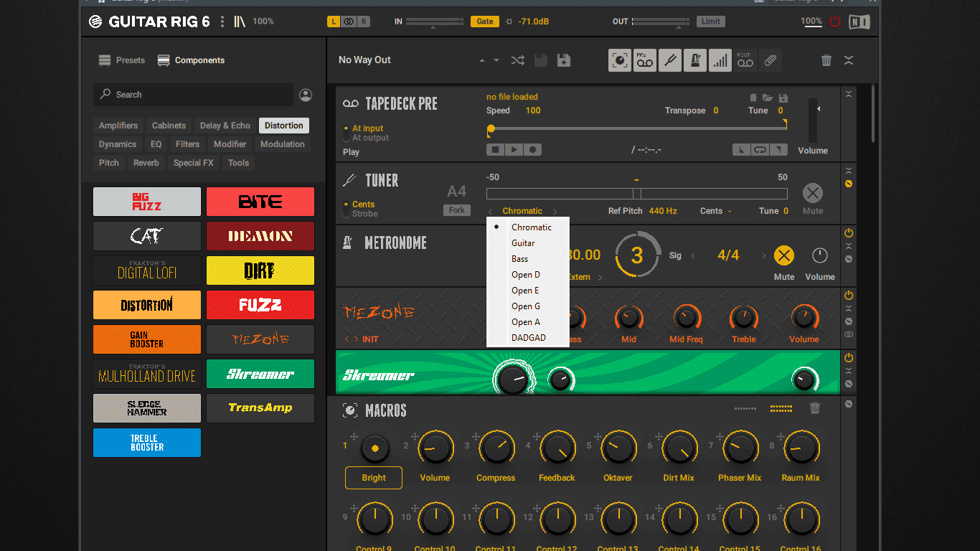Go to previous preset with up arrow
This screenshot has width=980, height=551.
(482, 61)
